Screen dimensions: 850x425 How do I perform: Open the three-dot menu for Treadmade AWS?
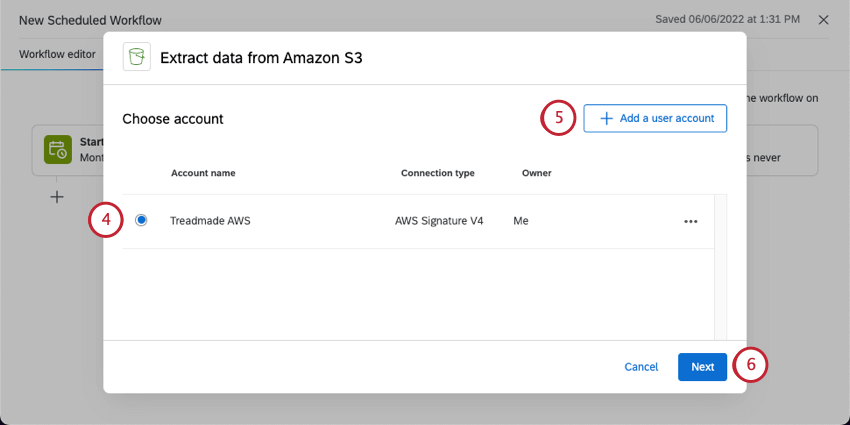(690, 221)
